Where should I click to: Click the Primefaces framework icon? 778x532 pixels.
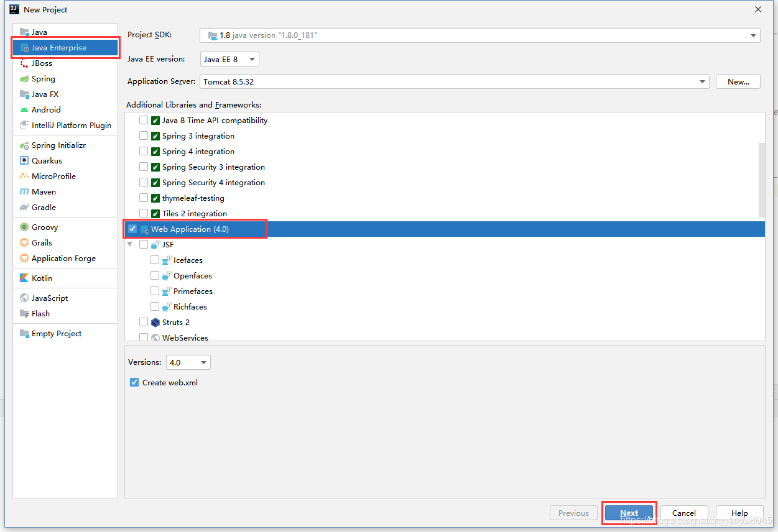[x=167, y=291]
